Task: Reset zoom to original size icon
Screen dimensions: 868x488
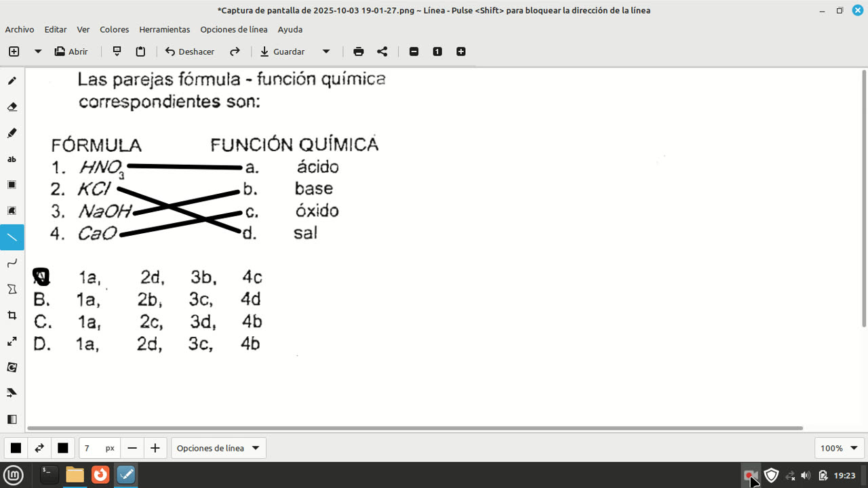Action: 437,52
